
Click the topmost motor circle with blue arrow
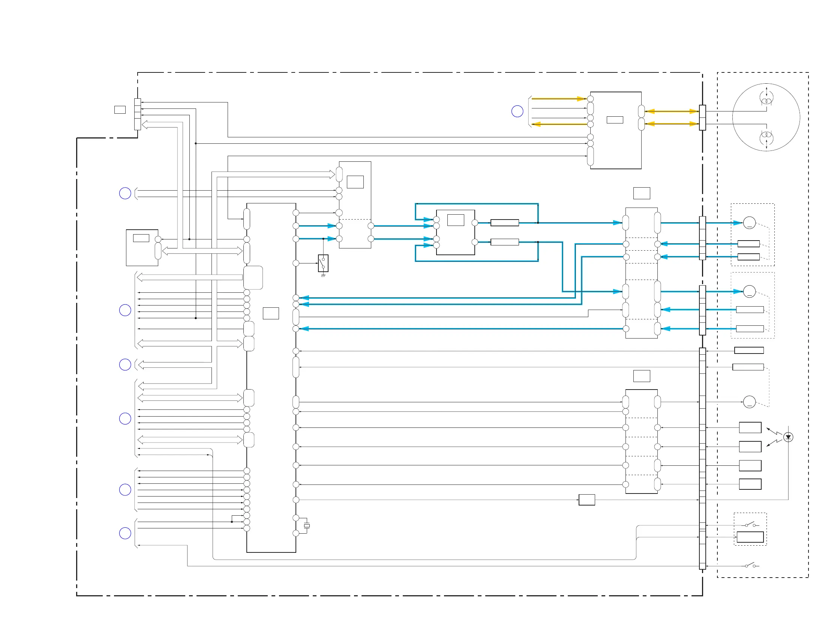click(x=749, y=223)
